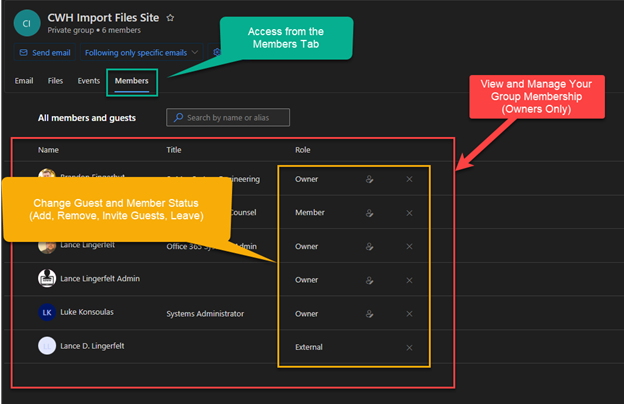This screenshot has width=624, height=404.
Task: Click the Member role label
Action: 310,213
